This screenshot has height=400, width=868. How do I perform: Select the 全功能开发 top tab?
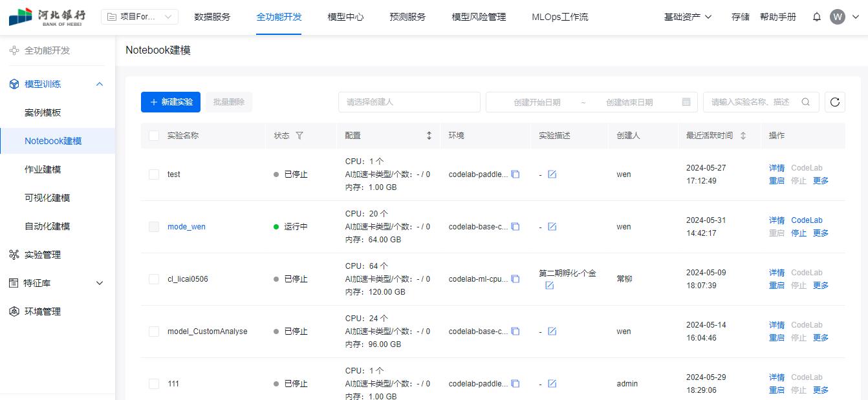pyautogui.click(x=279, y=17)
